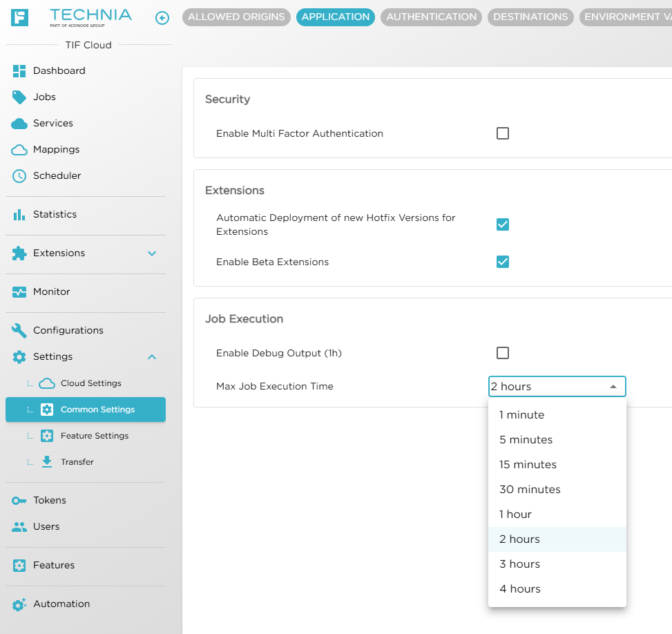Select Common Settings under Settings

coord(85,410)
